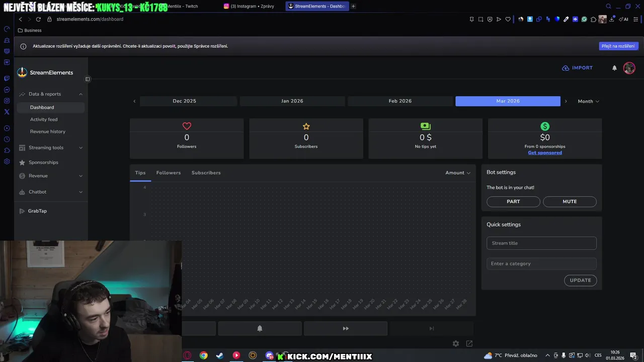Image resolution: width=644 pixels, height=362 pixels.
Task: Click Přejít na rozšíření button
Action: click(619, 46)
